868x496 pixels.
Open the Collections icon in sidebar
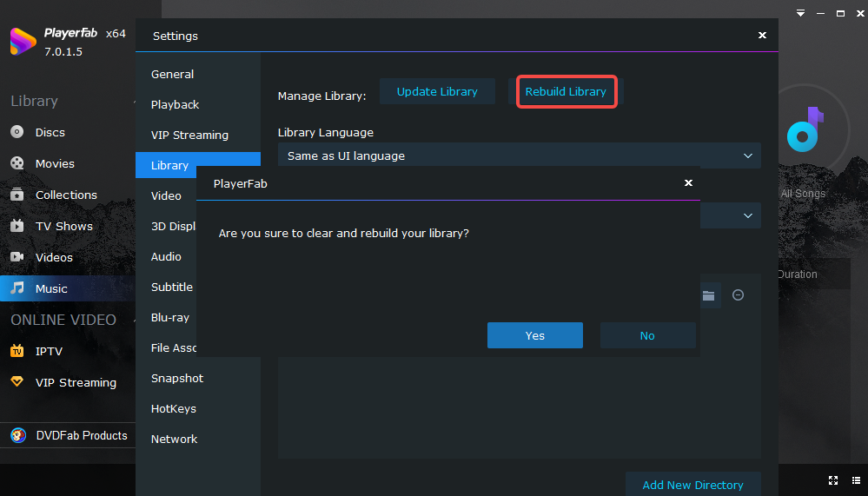point(17,195)
